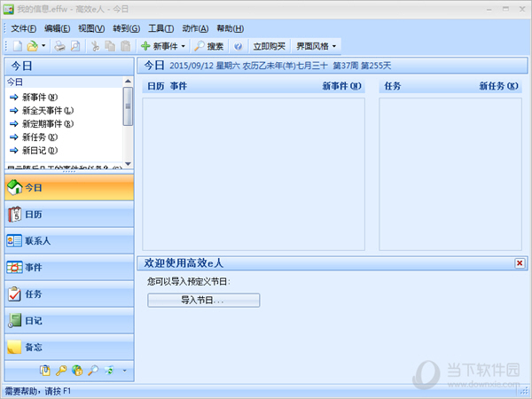Open the 视图(V) menu
The image size is (532, 399).
(91, 28)
